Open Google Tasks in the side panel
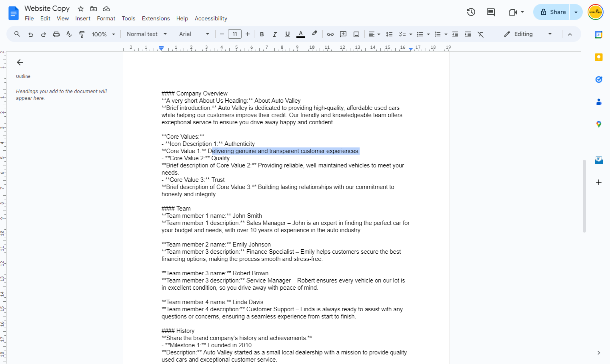 coord(599,80)
